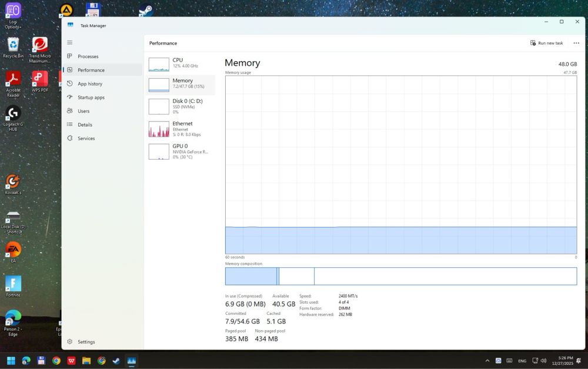
Task: Switch to Startup apps
Action: [x=102, y=98]
